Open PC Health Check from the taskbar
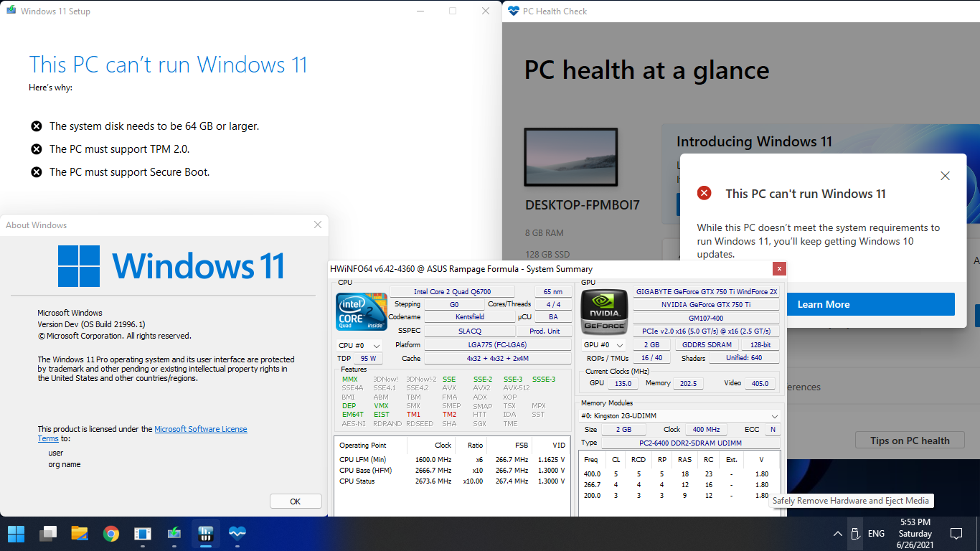980x551 pixels. click(237, 534)
